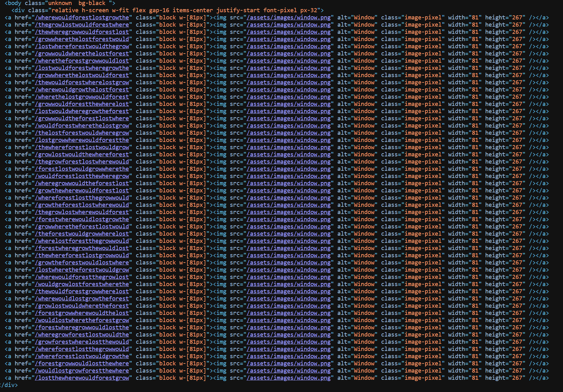Follow window.png src on /growthewherewouldforestlost row
This screenshot has width=563, height=392.
coord(289,191)
